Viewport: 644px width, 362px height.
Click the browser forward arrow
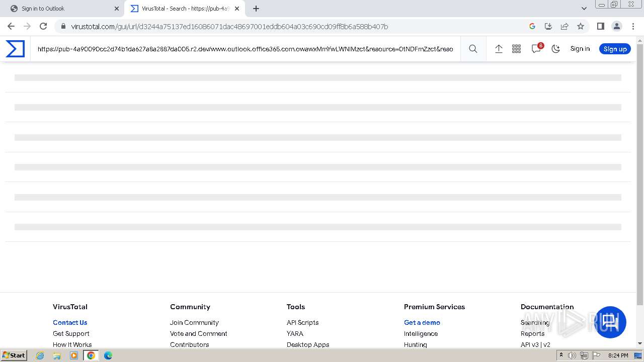[x=27, y=26]
